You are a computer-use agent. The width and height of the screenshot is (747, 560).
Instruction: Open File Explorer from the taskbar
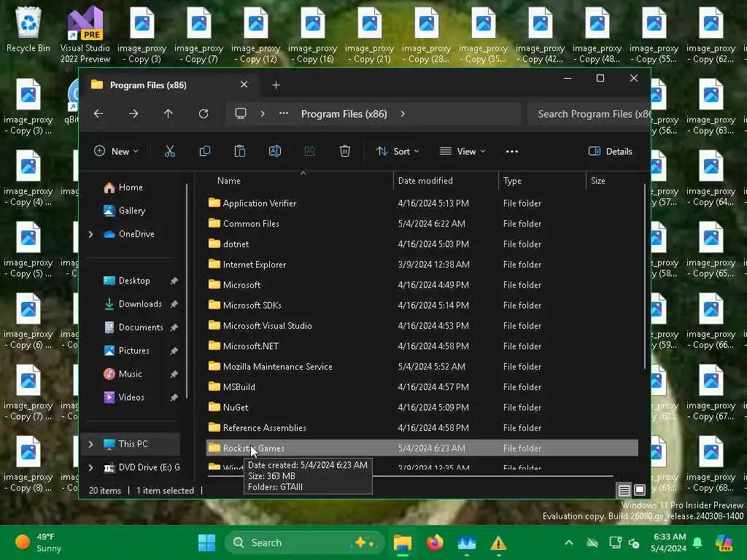point(403,542)
